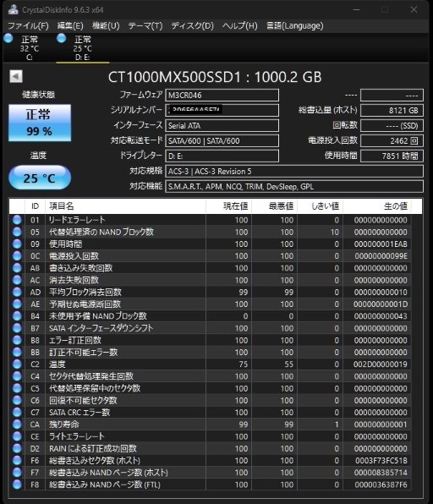Click raw value 002D00000019 in 温度 row
433x504 pixels.
point(381,364)
